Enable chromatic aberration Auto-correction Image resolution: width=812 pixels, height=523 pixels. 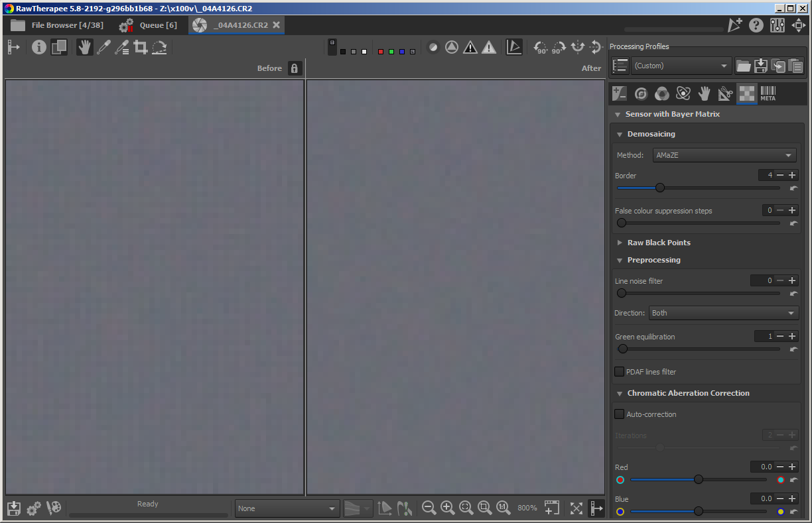pos(620,414)
